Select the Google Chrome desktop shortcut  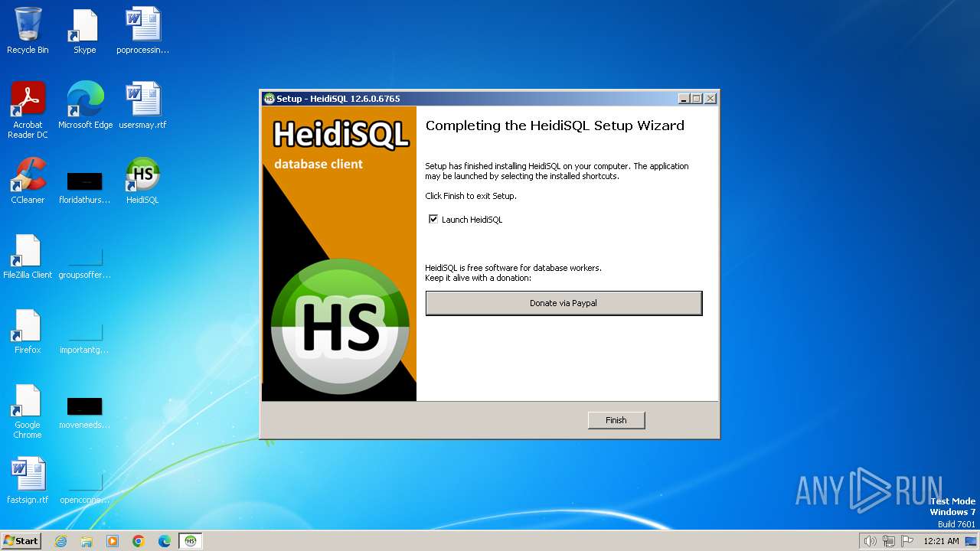tap(28, 412)
